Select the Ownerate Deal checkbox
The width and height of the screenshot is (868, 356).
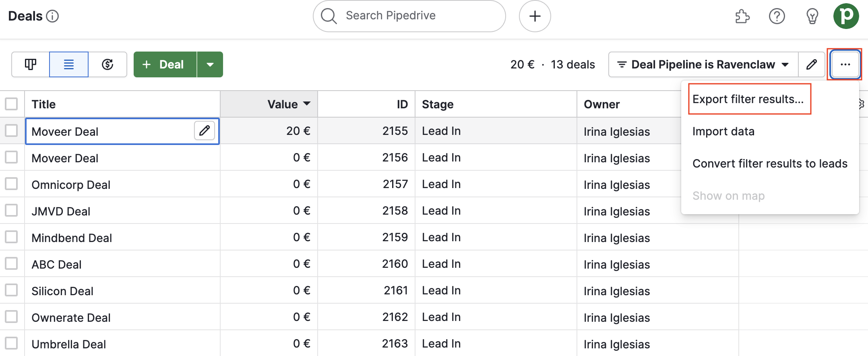click(x=11, y=317)
